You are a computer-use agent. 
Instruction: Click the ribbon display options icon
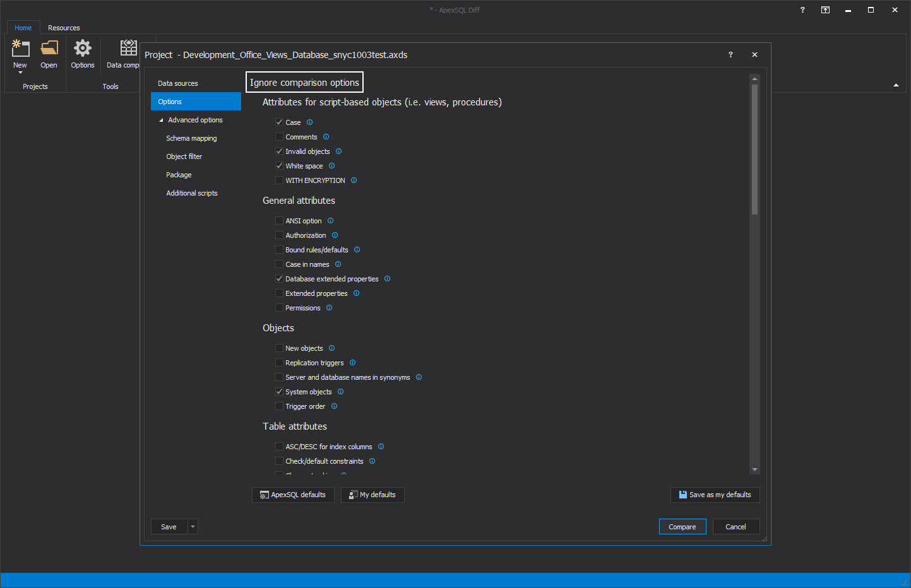click(825, 10)
